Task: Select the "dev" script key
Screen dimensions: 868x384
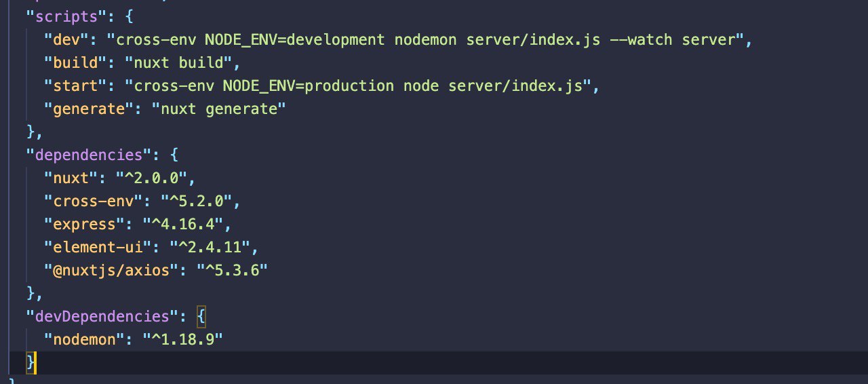Action: tap(66, 40)
